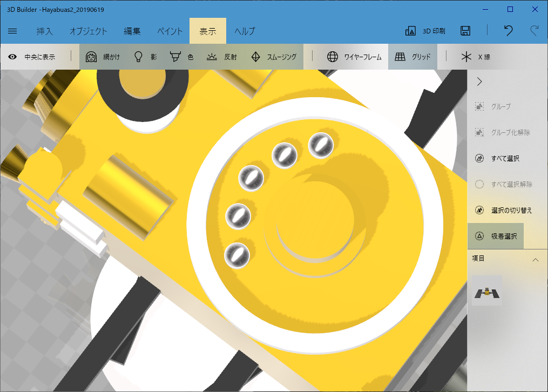548x392 pixels.
Task: Open the 挿入 tab
Action: pyautogui.click(x=45, y=31)
